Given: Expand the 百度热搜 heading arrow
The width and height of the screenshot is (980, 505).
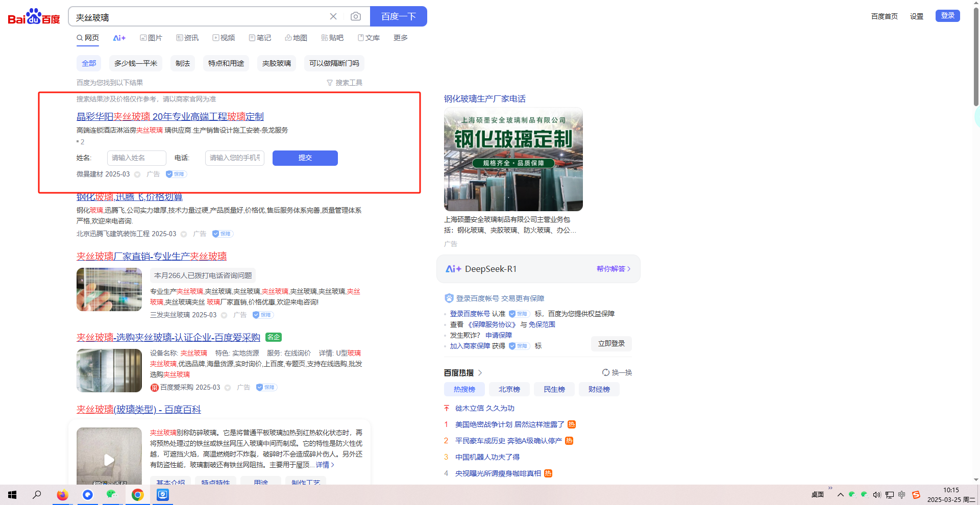Looking at the screenshot, I should (480, 373).
